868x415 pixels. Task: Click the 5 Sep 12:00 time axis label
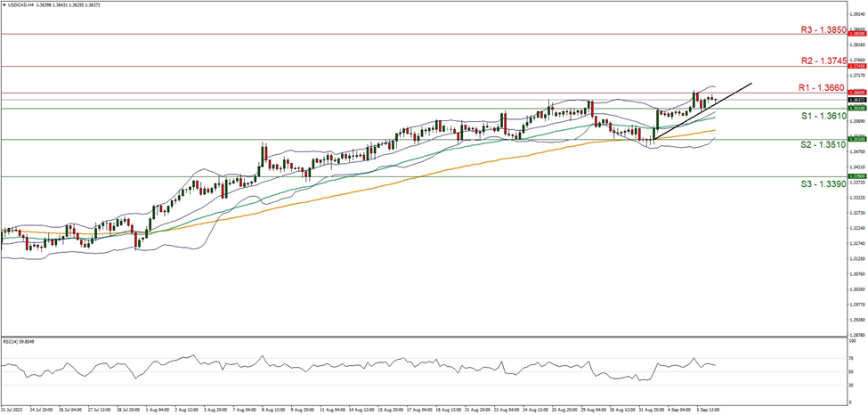pyautogui.click(x=708, y=411)
